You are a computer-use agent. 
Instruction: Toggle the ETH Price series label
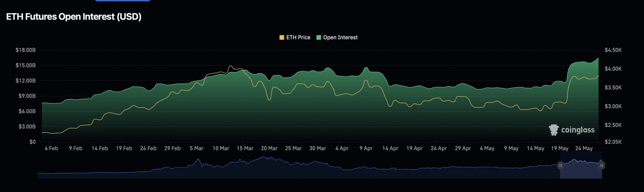298,37
